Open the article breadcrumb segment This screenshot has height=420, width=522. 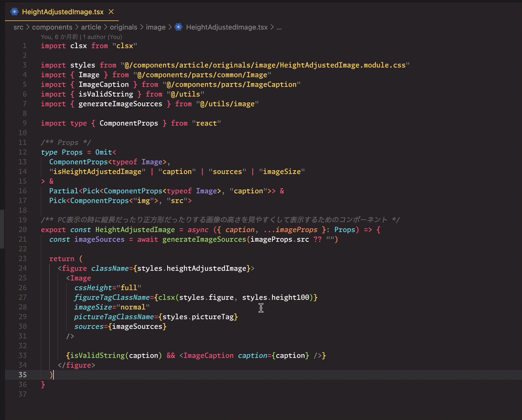91,27
